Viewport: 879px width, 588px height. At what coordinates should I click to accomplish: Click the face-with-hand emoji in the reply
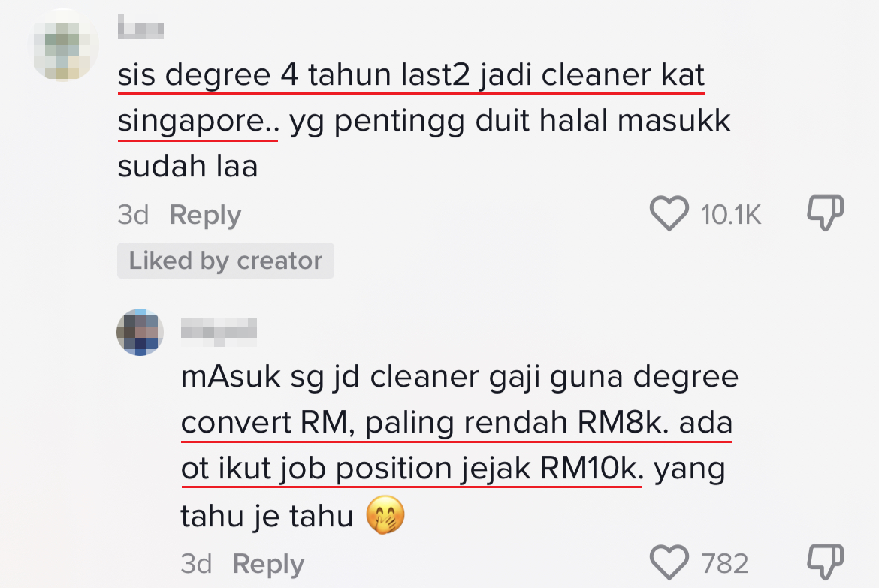pyautogui.click(x=385, y=517)
